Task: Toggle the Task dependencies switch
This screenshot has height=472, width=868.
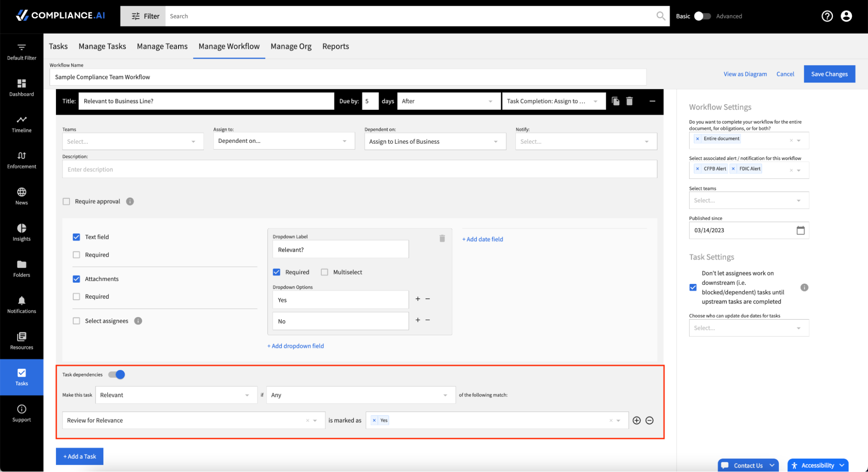Action: 116,374
